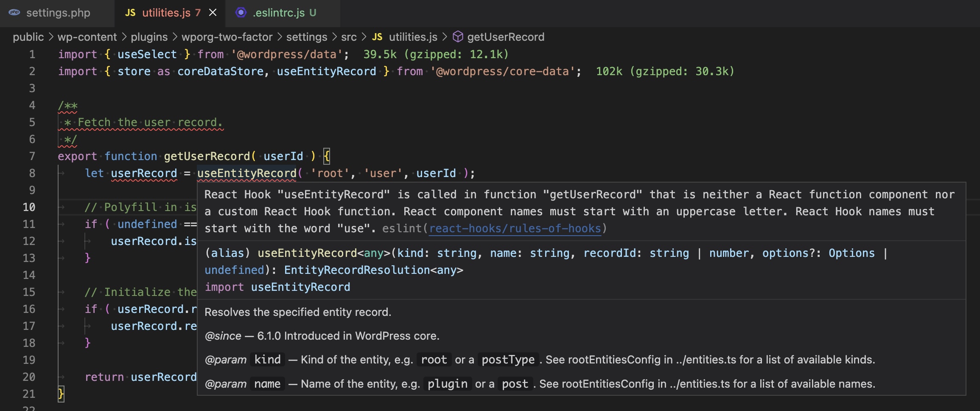
Task: Open the 'src' breadcrumb folder
Action: pos(349,37)
